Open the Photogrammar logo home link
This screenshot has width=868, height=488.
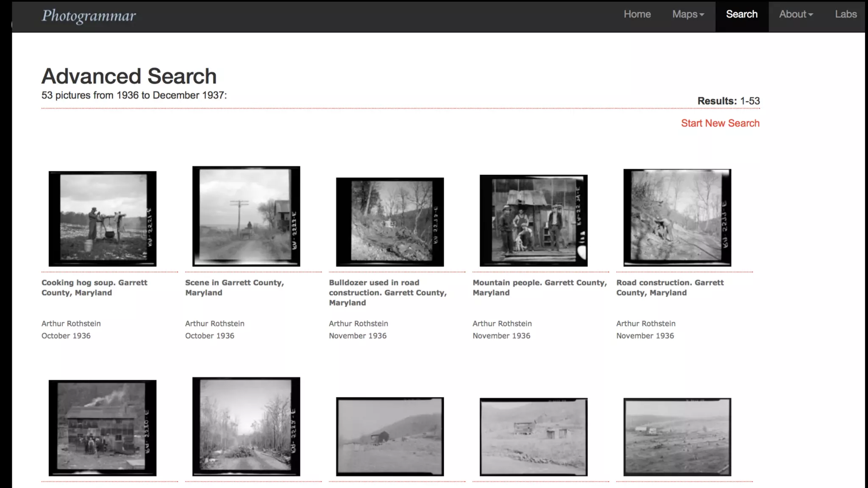tap(89, 16)
